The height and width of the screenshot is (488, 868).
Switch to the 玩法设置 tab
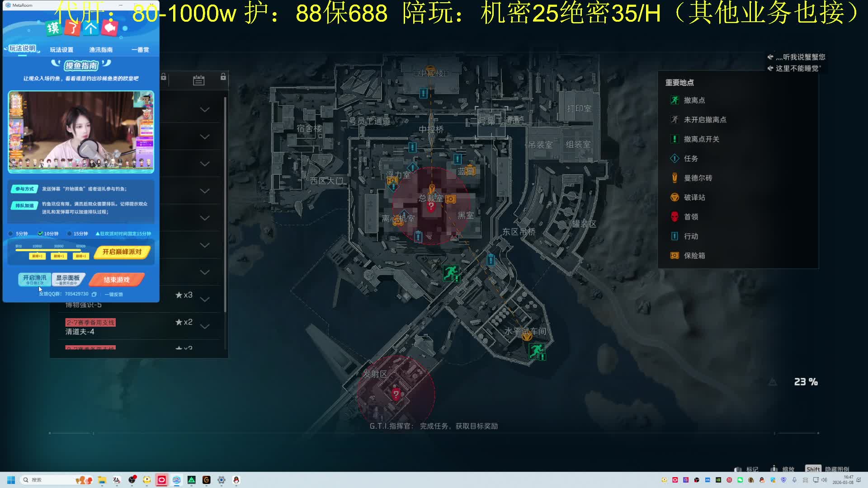click(x=61, y=50)
